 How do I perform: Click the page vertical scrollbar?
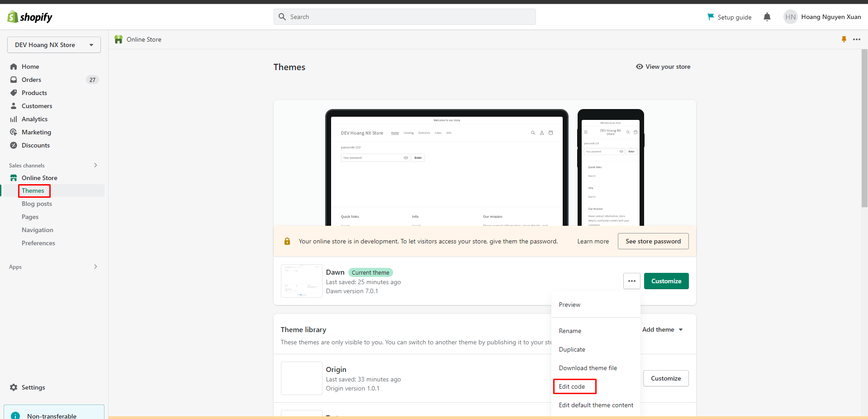click(864, 128)
